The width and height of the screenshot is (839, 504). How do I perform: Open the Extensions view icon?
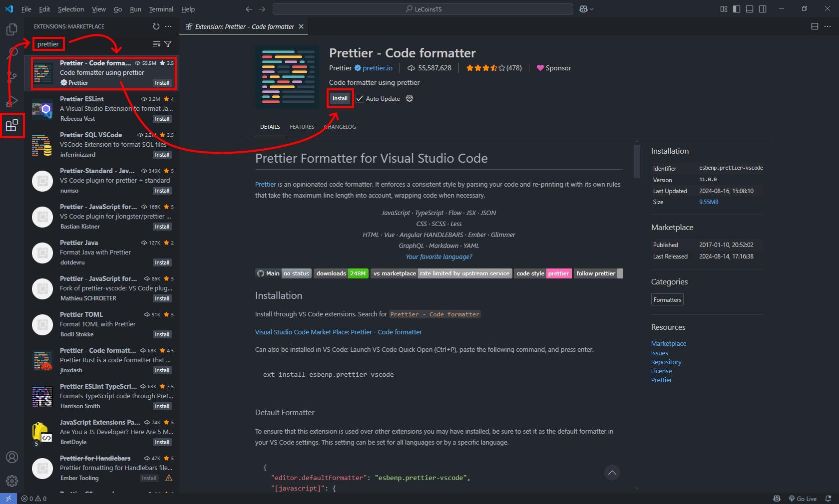point(11,125)
